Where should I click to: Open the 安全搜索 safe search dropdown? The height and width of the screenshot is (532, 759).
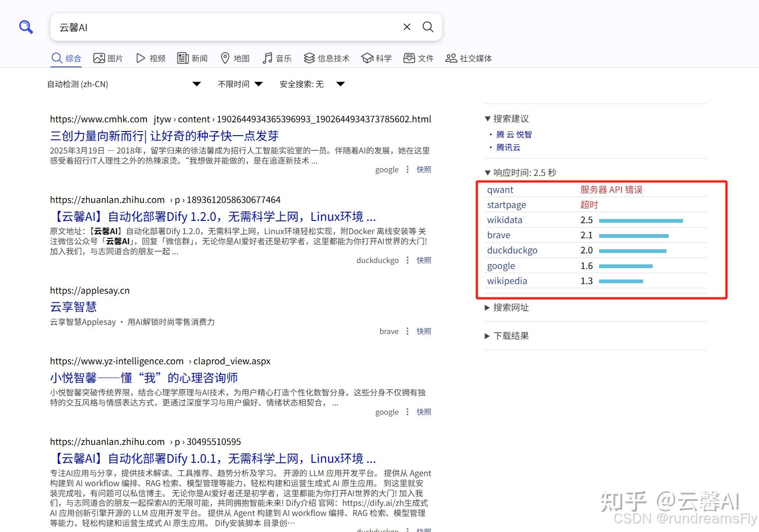[x=341, y=84]
